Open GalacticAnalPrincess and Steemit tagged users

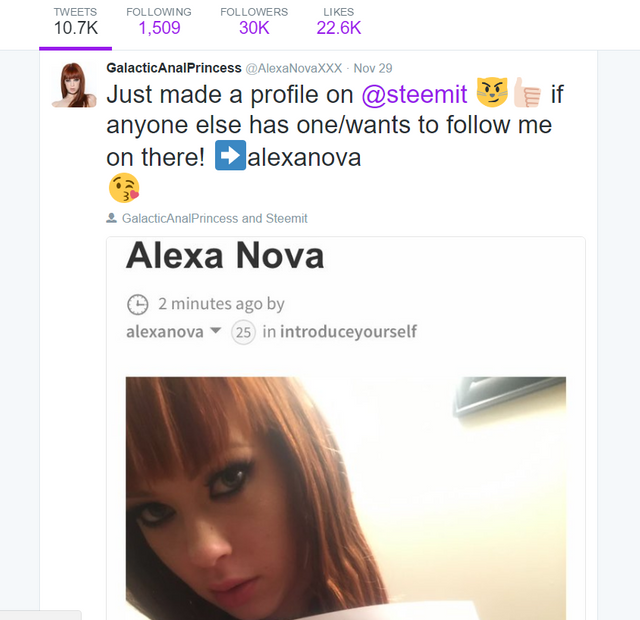[215, 218]
